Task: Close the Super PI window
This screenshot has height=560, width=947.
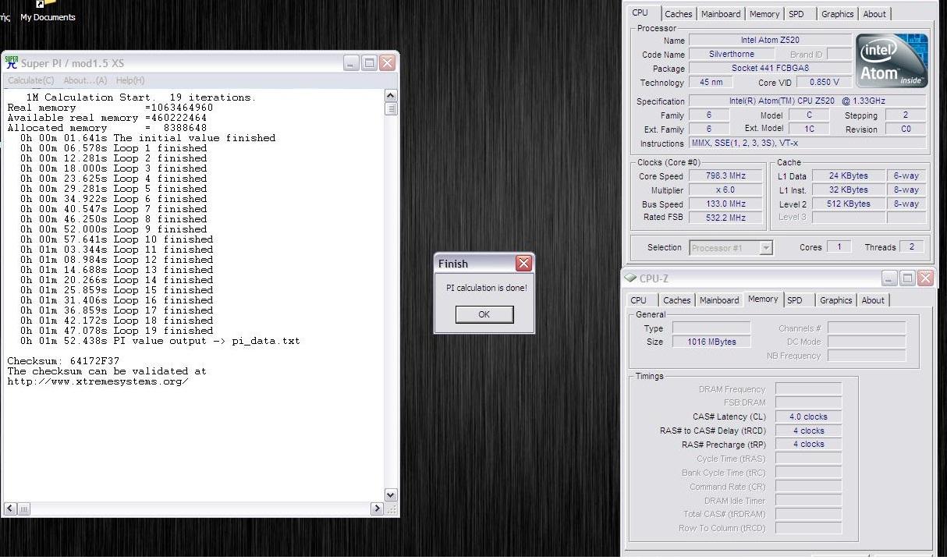Action: click(387, 63)
